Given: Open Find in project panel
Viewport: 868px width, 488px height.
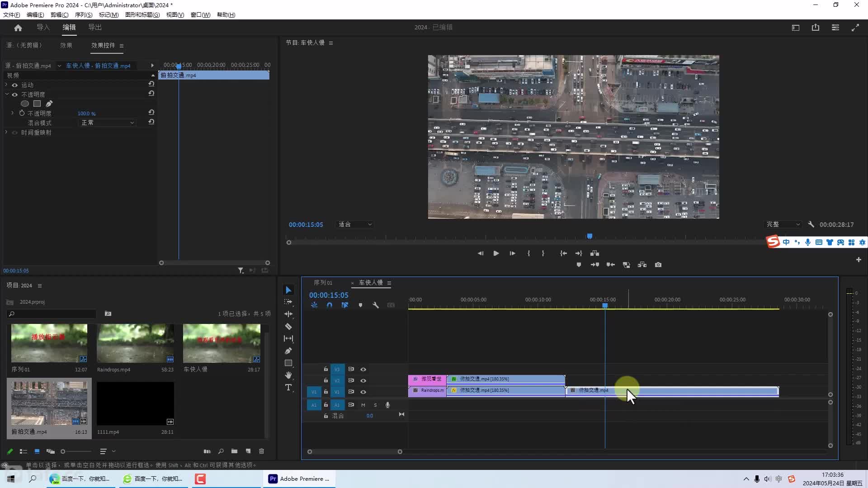Looking at the screenshot, I should 221,451.
